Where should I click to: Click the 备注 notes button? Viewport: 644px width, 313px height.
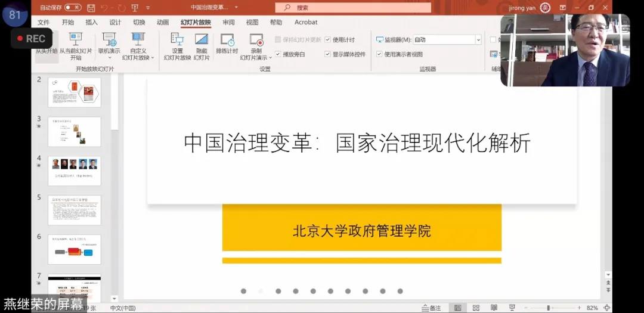pyautogui.click(x=431, y=308)
